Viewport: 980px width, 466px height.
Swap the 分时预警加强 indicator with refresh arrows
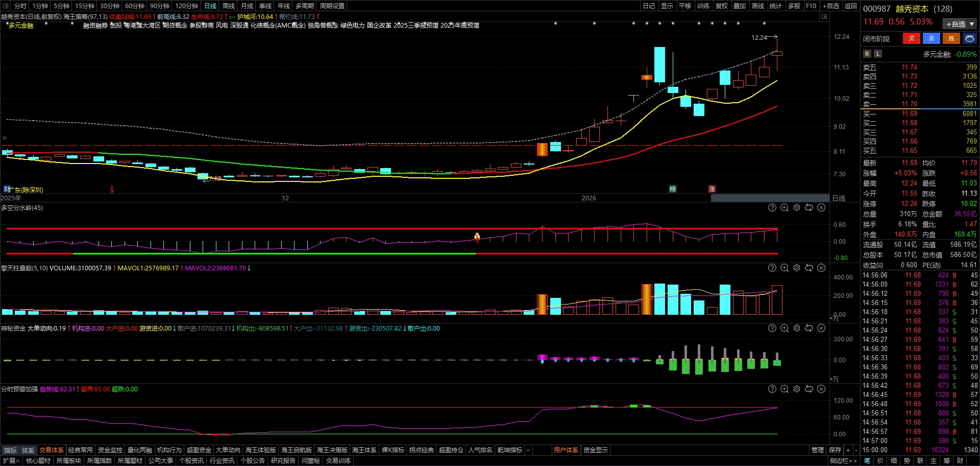pos(809,389)
